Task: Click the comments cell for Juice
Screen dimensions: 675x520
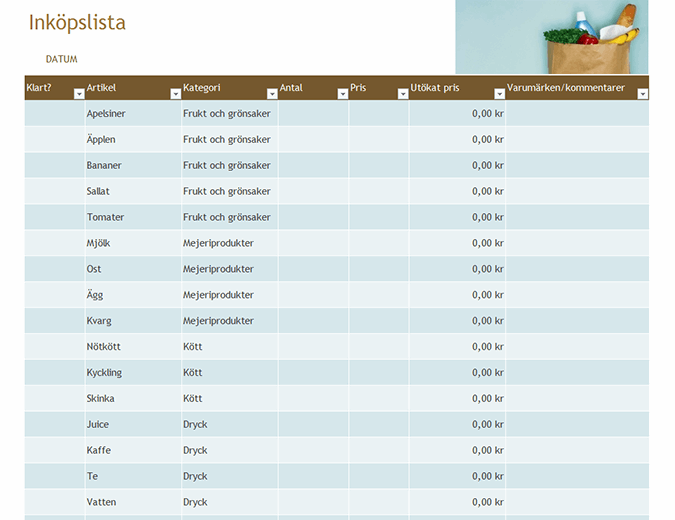Action: [576, 425]
